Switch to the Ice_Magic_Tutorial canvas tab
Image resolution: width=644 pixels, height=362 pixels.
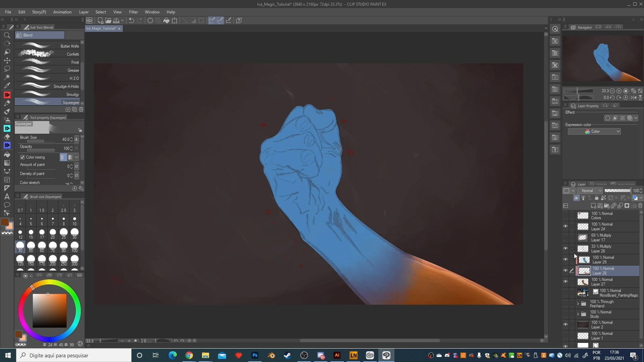(101, 28)
